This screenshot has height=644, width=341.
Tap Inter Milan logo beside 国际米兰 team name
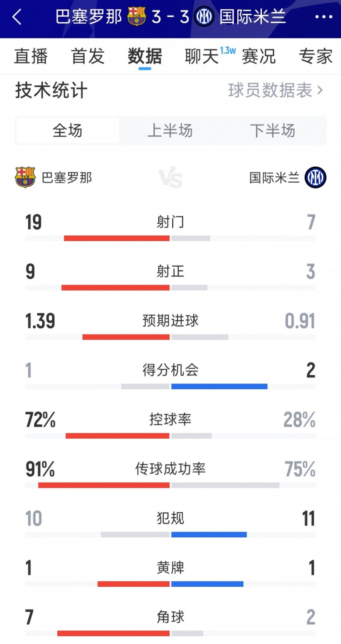tap(316, 177)
